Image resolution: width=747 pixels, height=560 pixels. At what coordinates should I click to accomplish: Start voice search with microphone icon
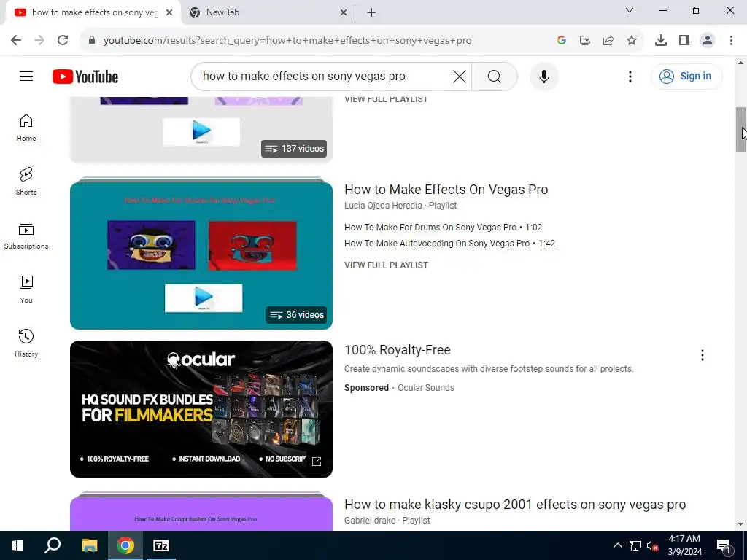(x=543, y=76)
